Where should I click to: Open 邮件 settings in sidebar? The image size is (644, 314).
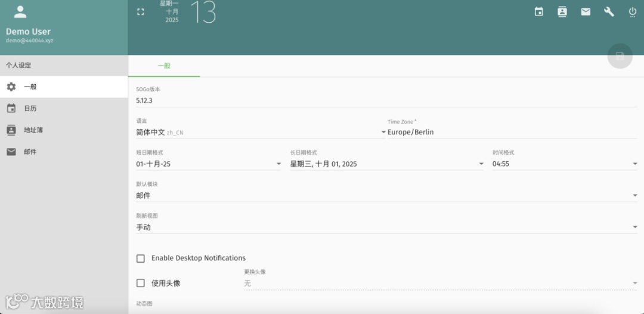[x=64, y=152]
